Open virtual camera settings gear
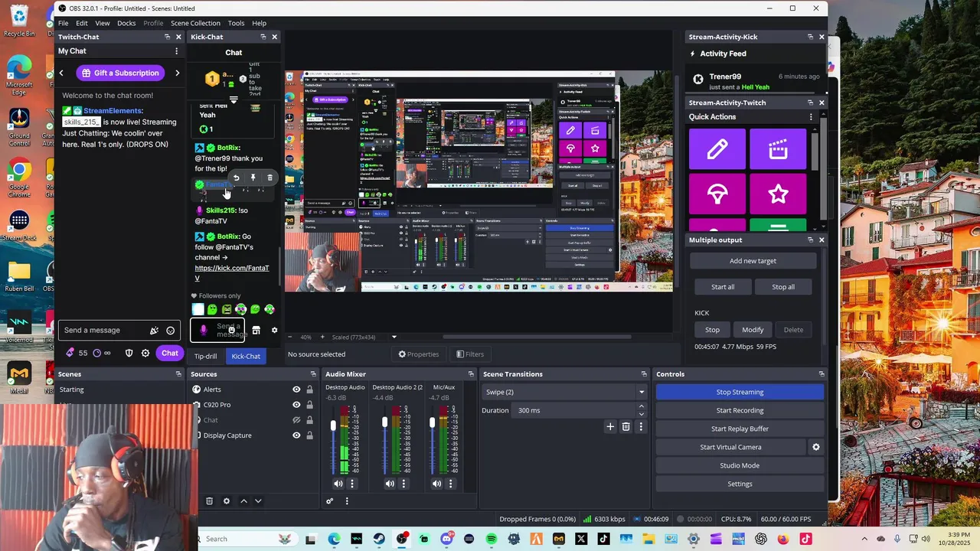The image size is (980, 551). pos(815,447)
